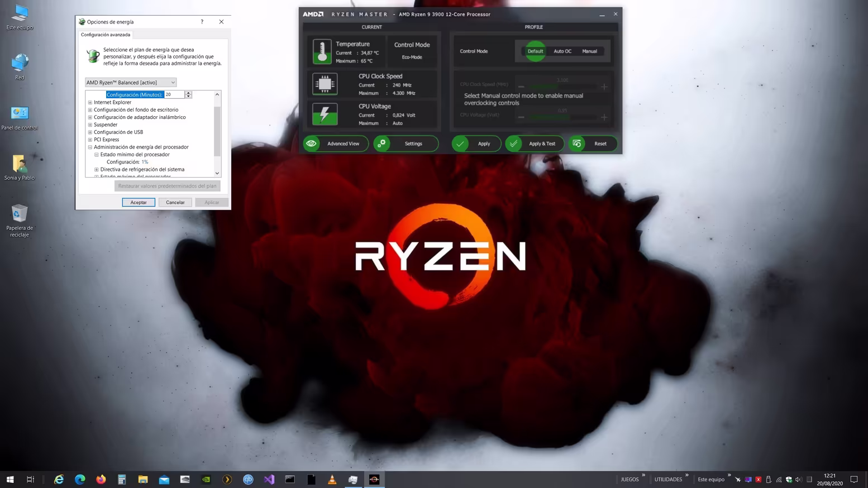Select the Este equipo desktop icon
This screenshot has height=488, width=868.
coord(20,17)
